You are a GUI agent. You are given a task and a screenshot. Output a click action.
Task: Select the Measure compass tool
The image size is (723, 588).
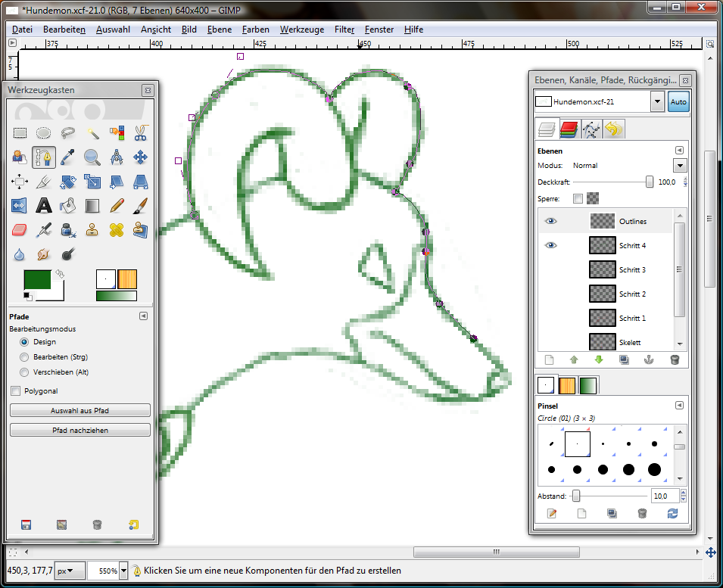pyautogui.click(x=117, y=157)
